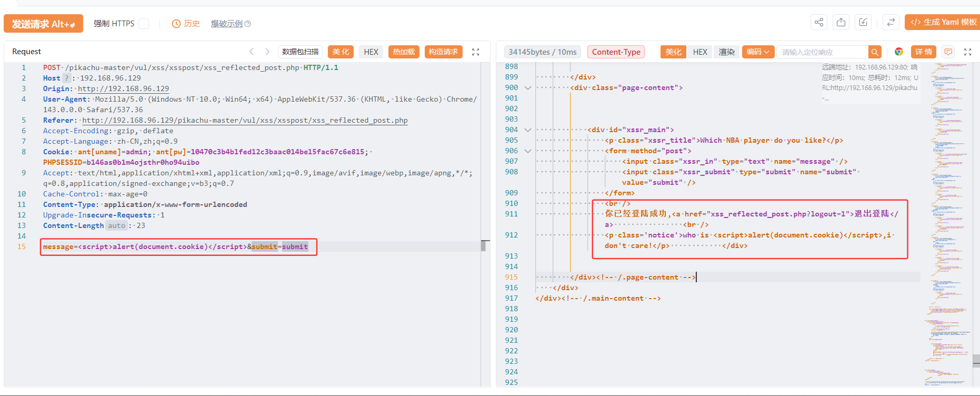980x396 pixels.
Task: Click the help badge next to Host
Action: coord(66,78)
